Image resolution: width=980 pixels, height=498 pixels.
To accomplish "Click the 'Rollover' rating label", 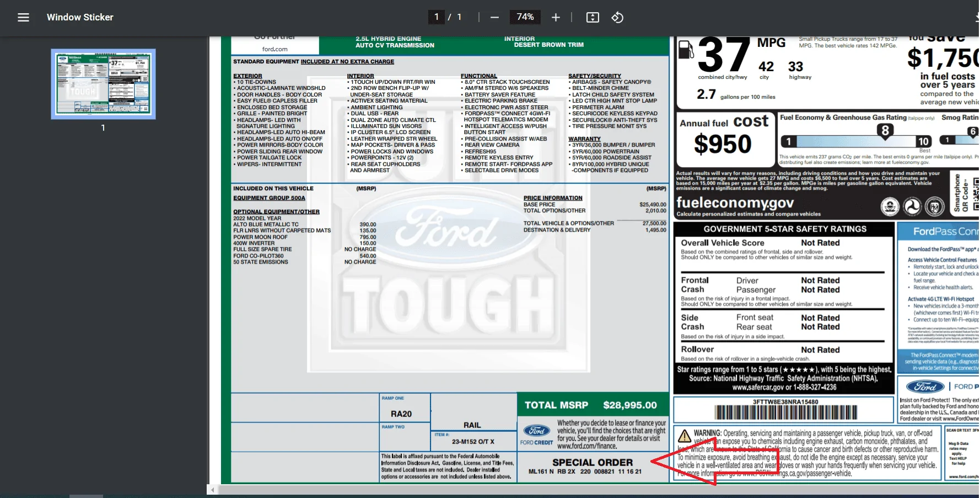I will pos(697,349).
